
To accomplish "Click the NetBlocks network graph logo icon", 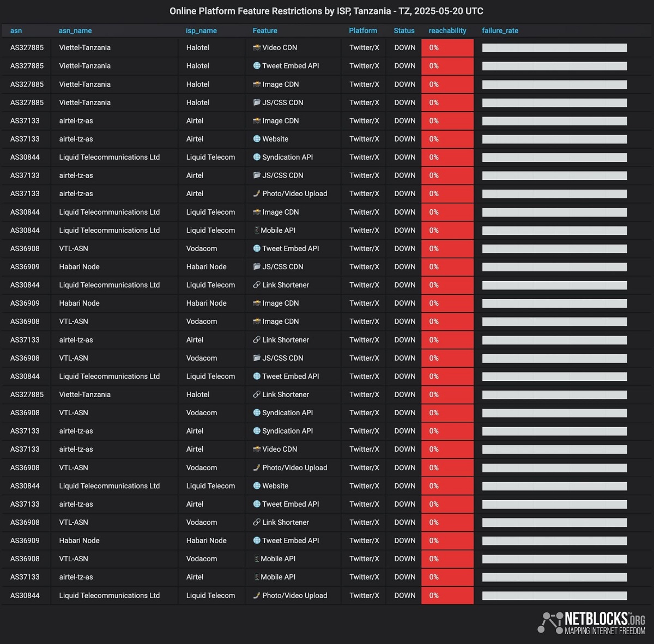I will pyautogui.click(x=550, y=623).
